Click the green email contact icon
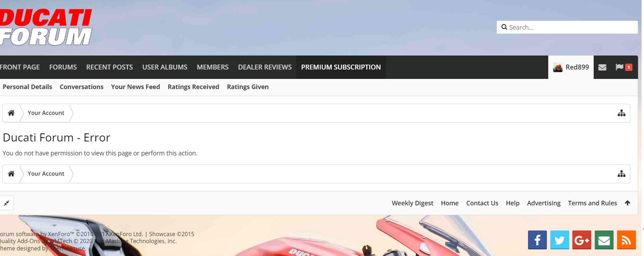 pyautogui.click(x=604, y=240)
